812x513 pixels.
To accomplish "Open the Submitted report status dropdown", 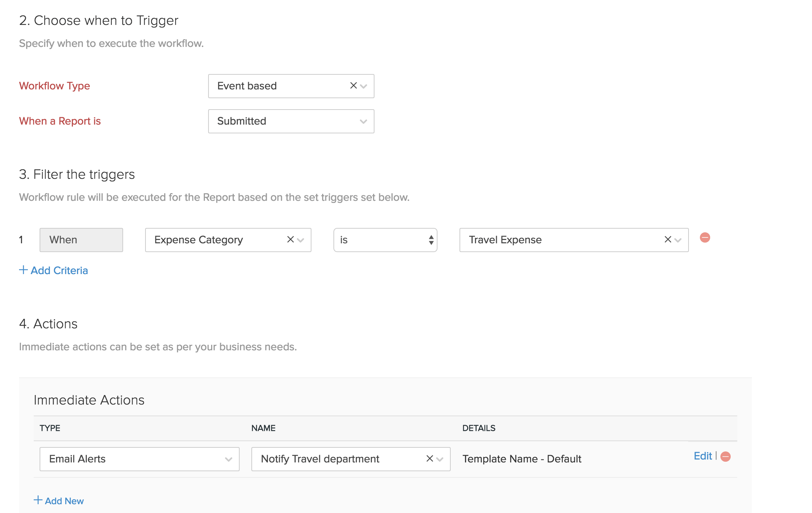I will click(x=363, y=121).
